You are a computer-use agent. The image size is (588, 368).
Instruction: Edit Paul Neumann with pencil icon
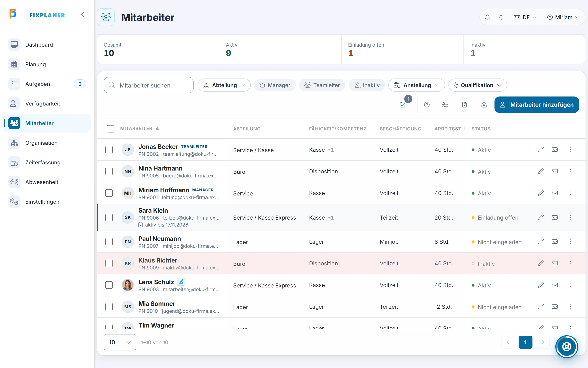pyautogui.click(x=541, y=242)
